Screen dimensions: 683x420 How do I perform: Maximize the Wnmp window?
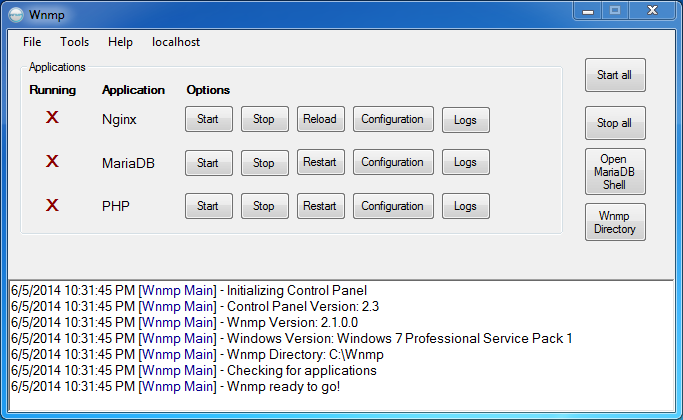[615, 10]
